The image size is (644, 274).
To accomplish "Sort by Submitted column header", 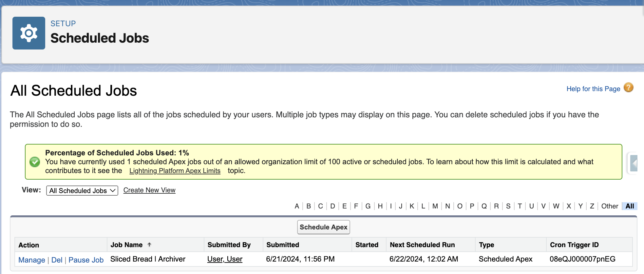I will 283,245.
